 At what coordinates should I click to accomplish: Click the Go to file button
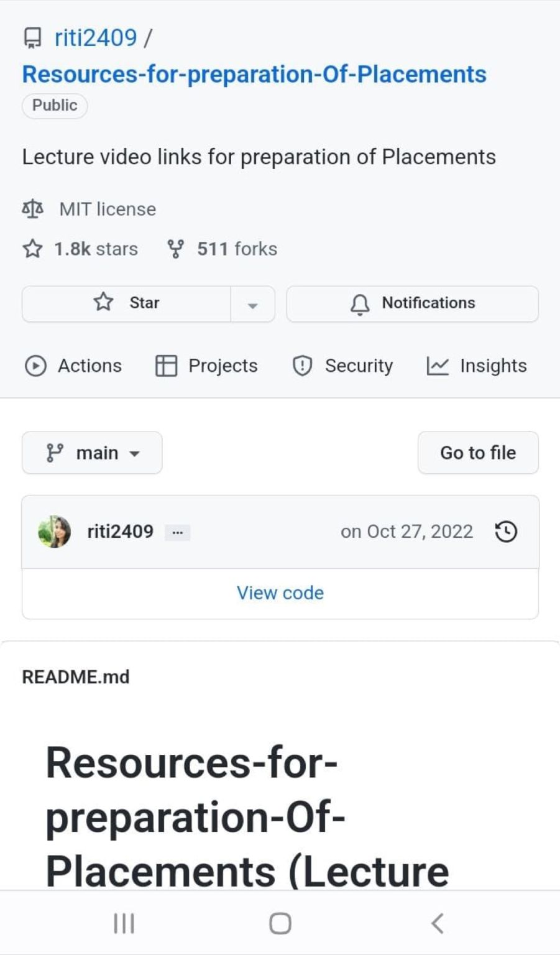point(478,453)
